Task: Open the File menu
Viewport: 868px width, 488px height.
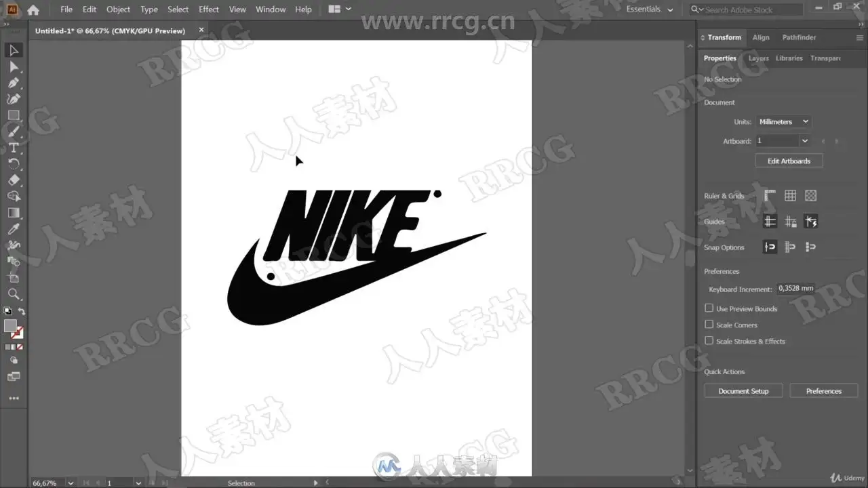Action: click(66, 9)
